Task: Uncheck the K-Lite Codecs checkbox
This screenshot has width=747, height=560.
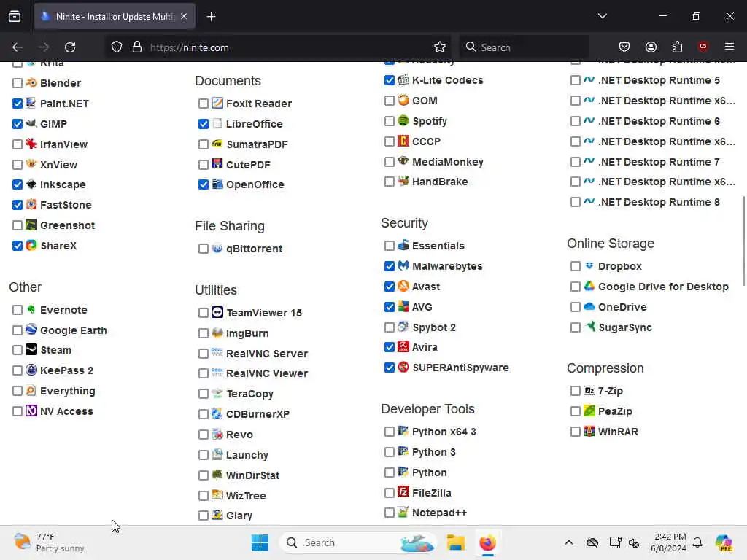Action: 390,80
